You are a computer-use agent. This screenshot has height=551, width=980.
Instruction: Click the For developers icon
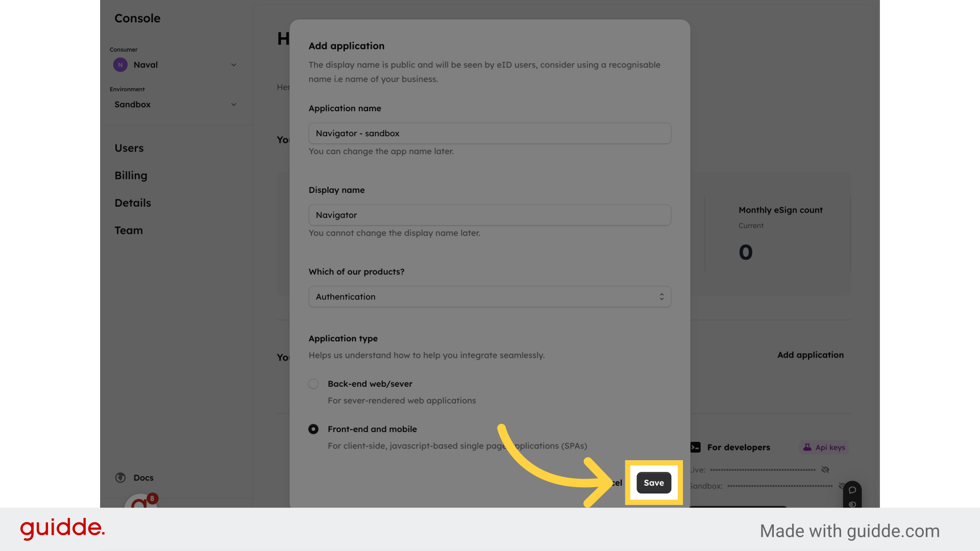tap(696, 447)
